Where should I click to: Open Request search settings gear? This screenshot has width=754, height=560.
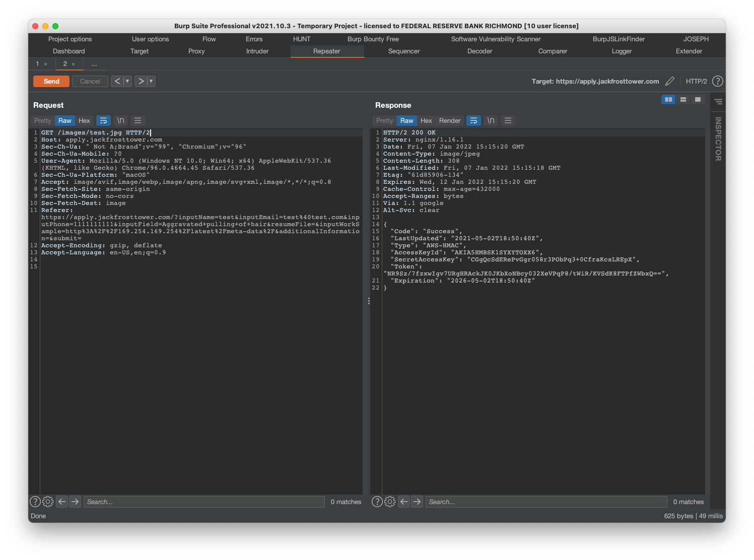[x=48, y=502]
